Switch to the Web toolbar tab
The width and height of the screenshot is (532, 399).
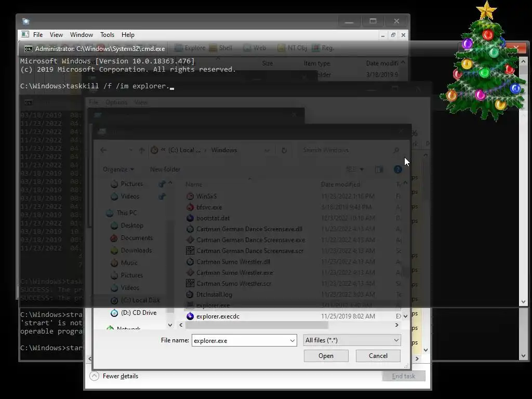tap(255, 48)
